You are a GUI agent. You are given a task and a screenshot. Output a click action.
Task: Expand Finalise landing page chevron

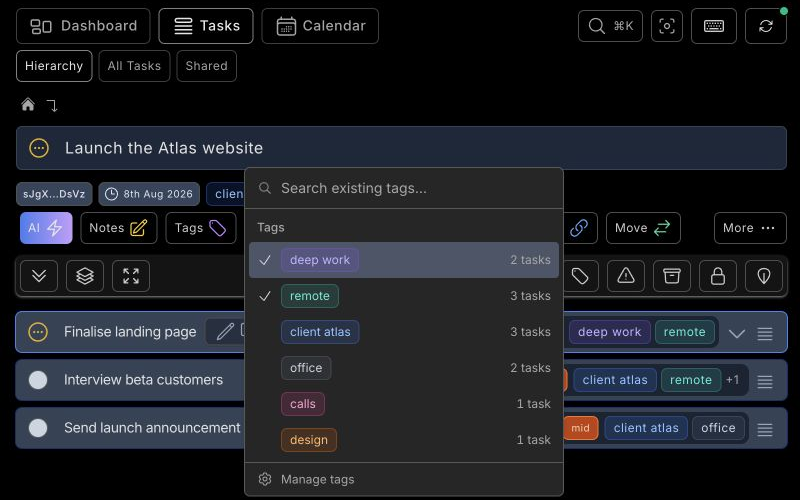click(x=737, y=334)
